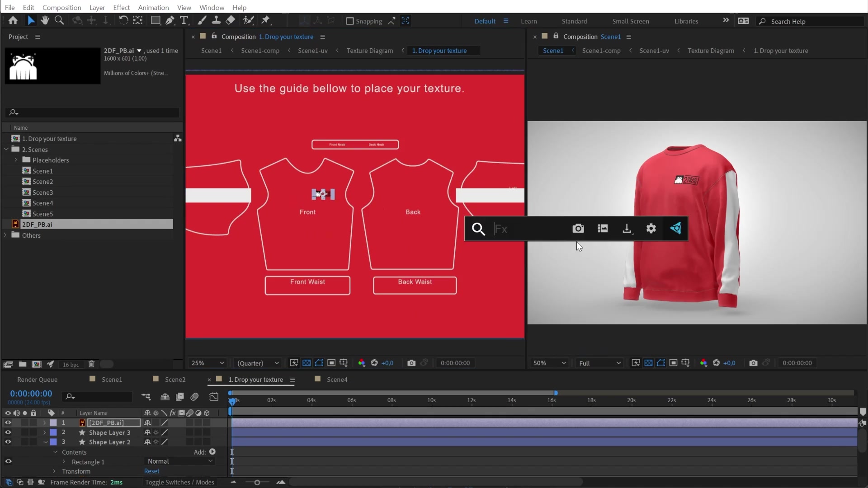This screenshot has width=868, height=488.
Task: Click the timeline zoom slider handle
Action: (x=257, y=483)
